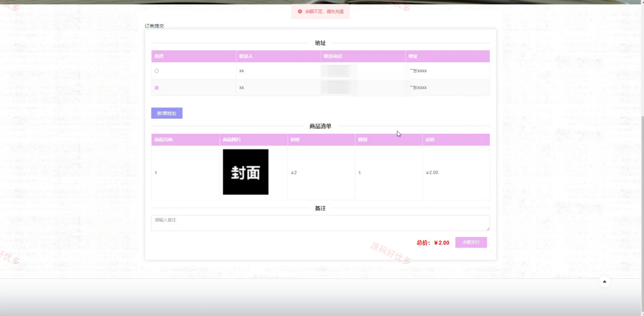The width and height of the screenshot is (644, 316).
Task: Click the 地址 column header in the address table
Action: [x=448, y=56]
